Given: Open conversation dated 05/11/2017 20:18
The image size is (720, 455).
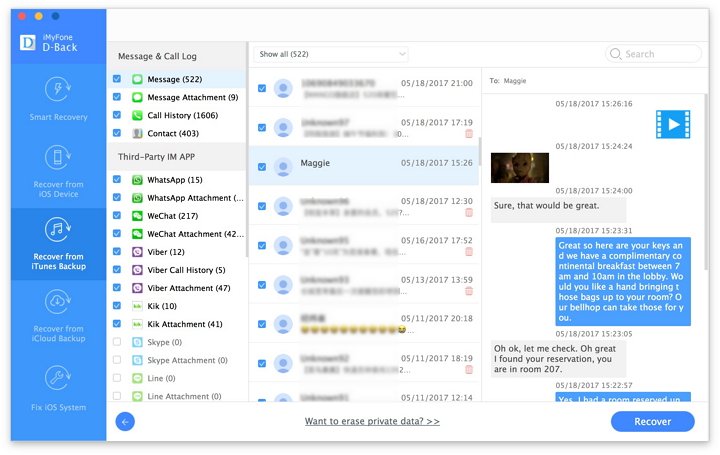Looking at the screenshot, I should coord(364,324).
